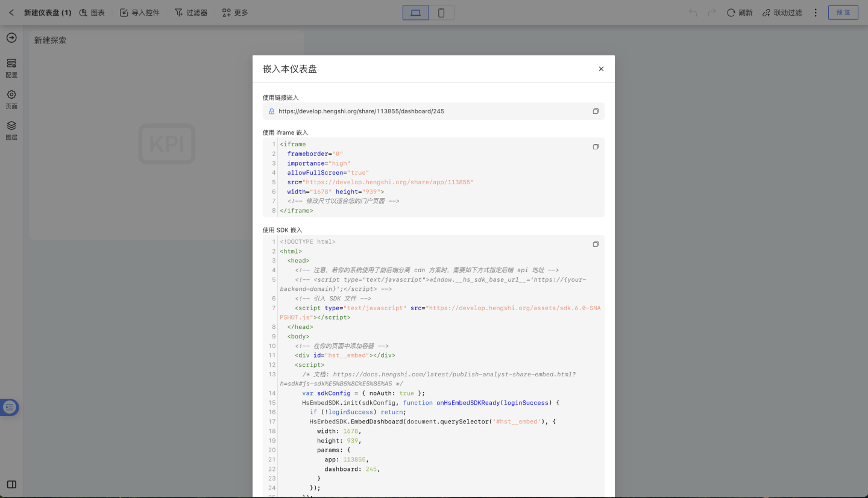Viewport: 868px width, 498px height.
Task: Open the three-dot overflow menu
Action: (816, 13)
